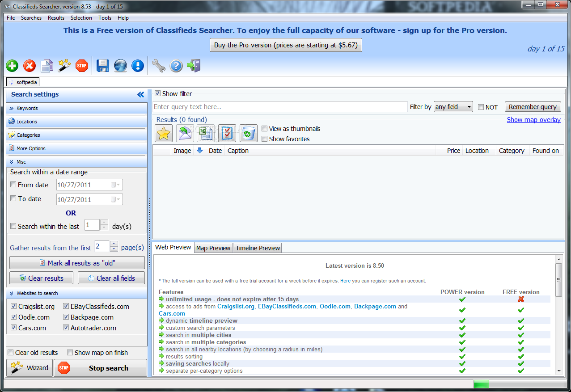Check Clear old results option
This screenshot has height=392, width=571.
point(11,353)
